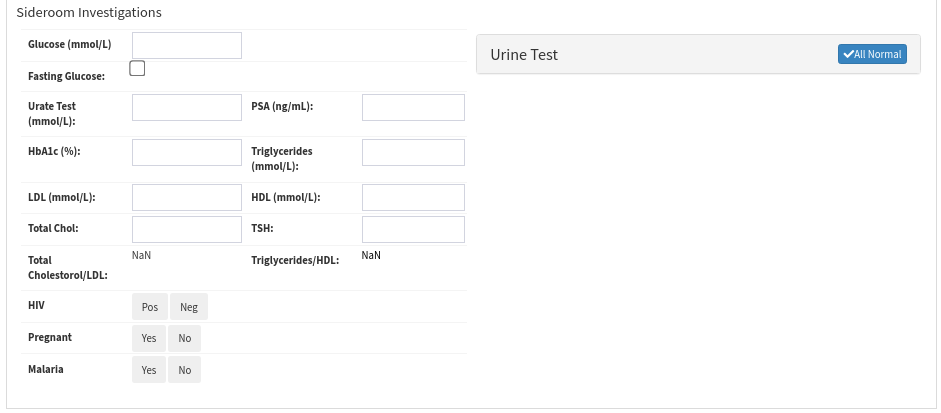Choose Yes for Malaria
Screen dimensions: 941x413
(149, 370)
